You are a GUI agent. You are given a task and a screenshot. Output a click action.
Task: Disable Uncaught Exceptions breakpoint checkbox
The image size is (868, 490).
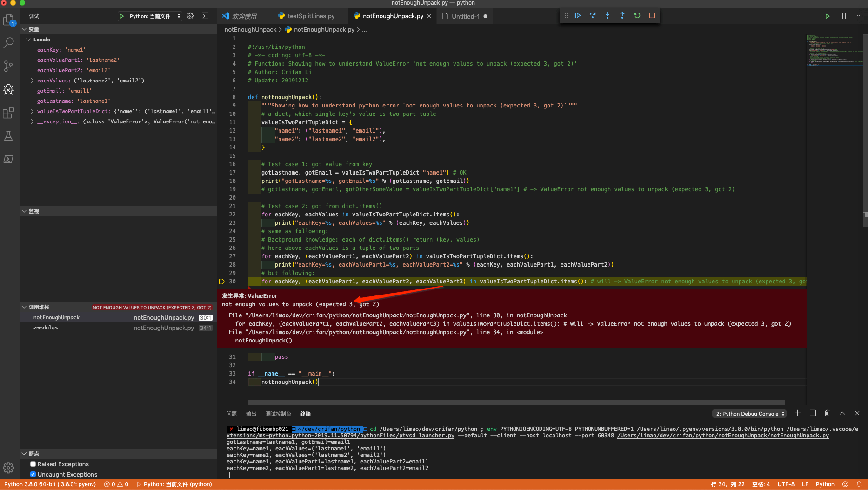(33, 474)
